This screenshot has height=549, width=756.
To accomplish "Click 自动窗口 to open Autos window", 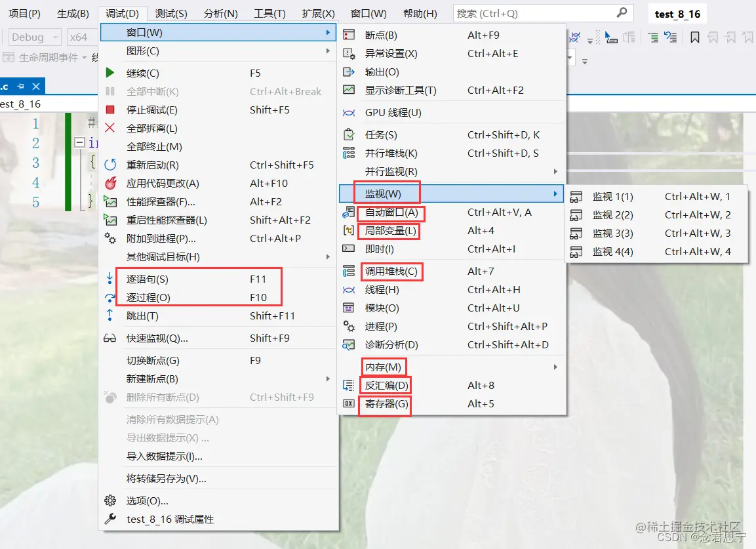I will 391,213.
